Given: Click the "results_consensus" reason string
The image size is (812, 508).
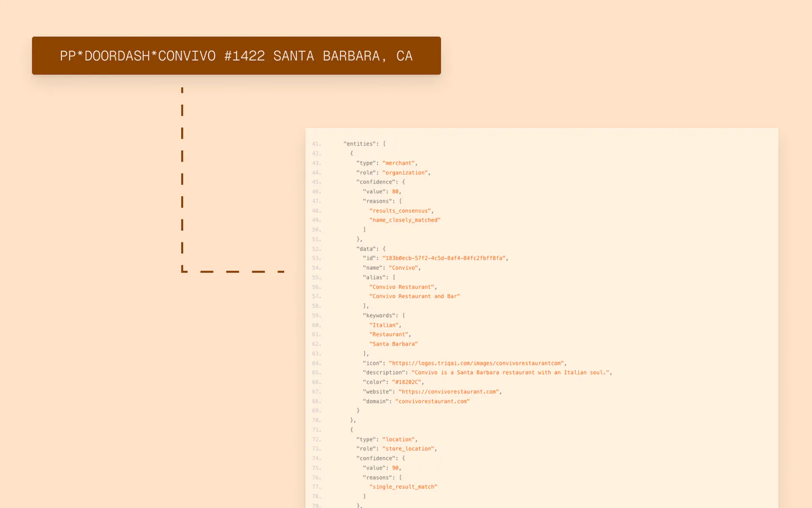Looking at the screenshot, I should pyautogui.click(x=400, y=211).
